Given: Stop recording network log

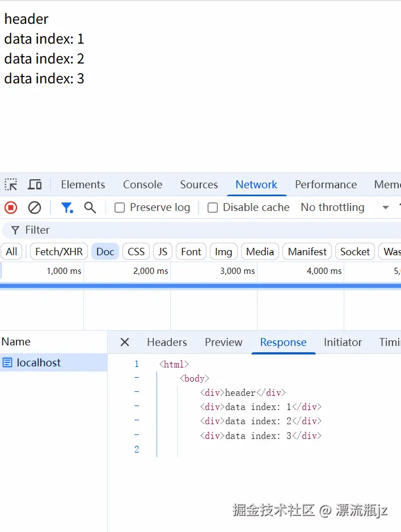Looking at the screenshot, I should pos(11,208).
